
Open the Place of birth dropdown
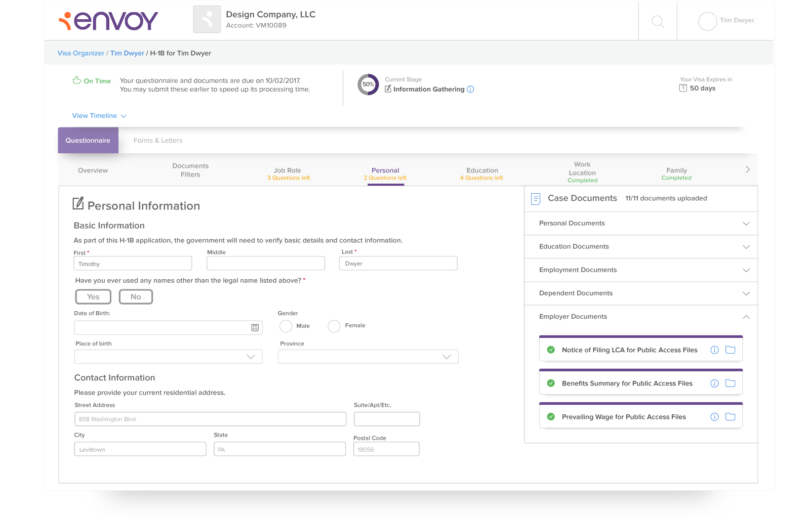[168, 357]
